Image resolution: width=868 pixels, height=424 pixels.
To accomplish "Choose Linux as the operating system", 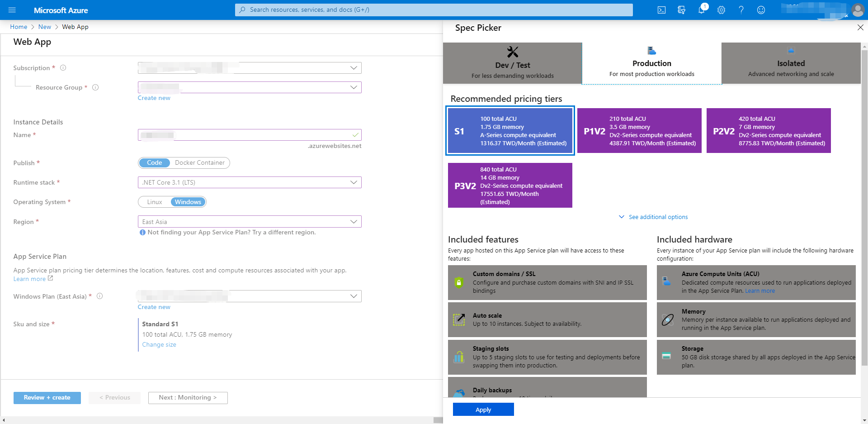I will (155, 202).
